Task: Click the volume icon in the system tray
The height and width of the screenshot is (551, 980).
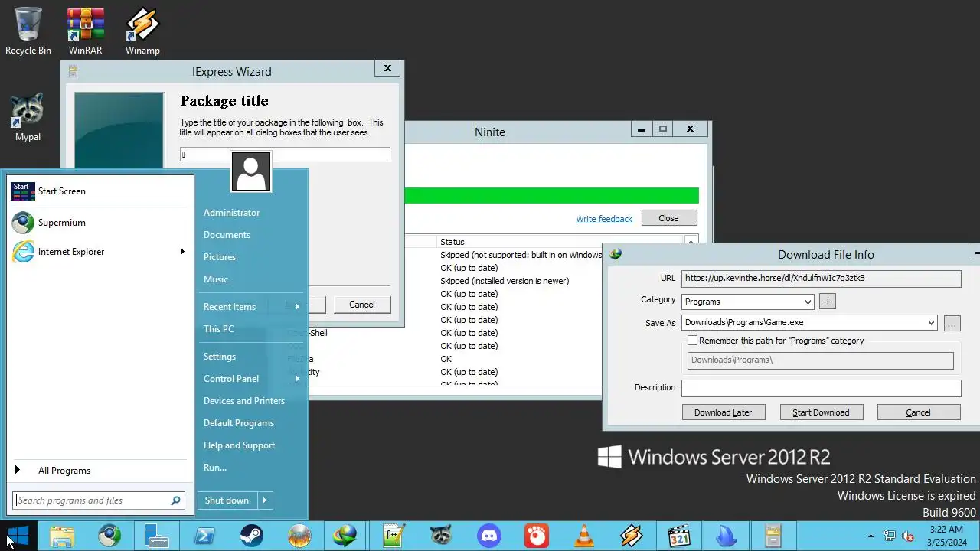Action: click(908, 536)
